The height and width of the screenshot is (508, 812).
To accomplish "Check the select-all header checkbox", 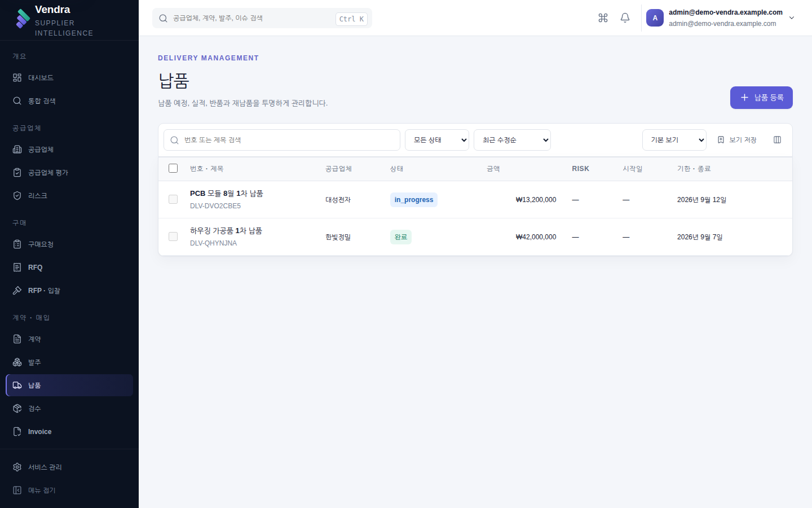I will pos(173,168).
